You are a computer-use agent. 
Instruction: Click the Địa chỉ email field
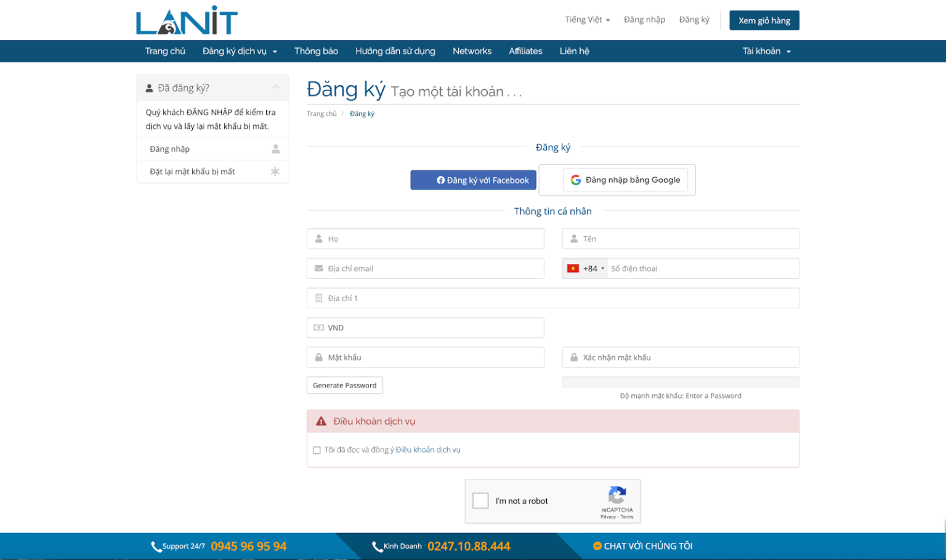click(426, 268)
